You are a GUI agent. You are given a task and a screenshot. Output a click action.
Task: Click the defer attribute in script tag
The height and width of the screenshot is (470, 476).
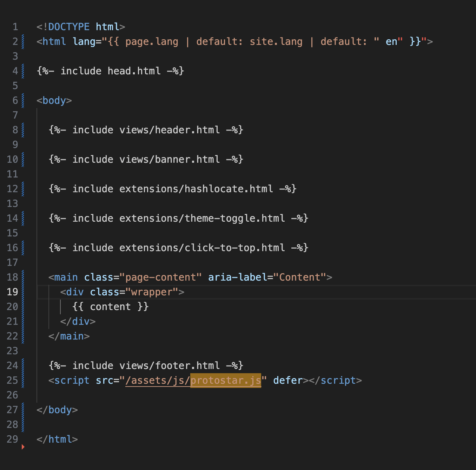pos(288,381)
